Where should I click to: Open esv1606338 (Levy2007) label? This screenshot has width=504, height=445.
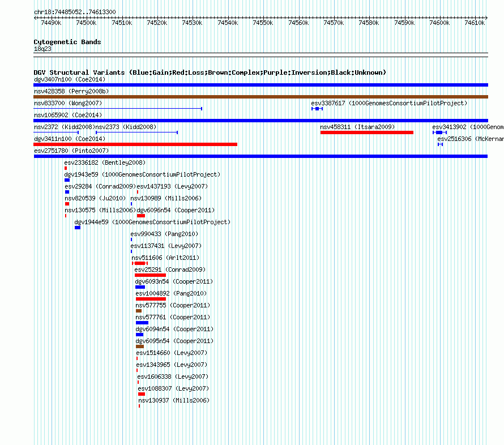173,376
